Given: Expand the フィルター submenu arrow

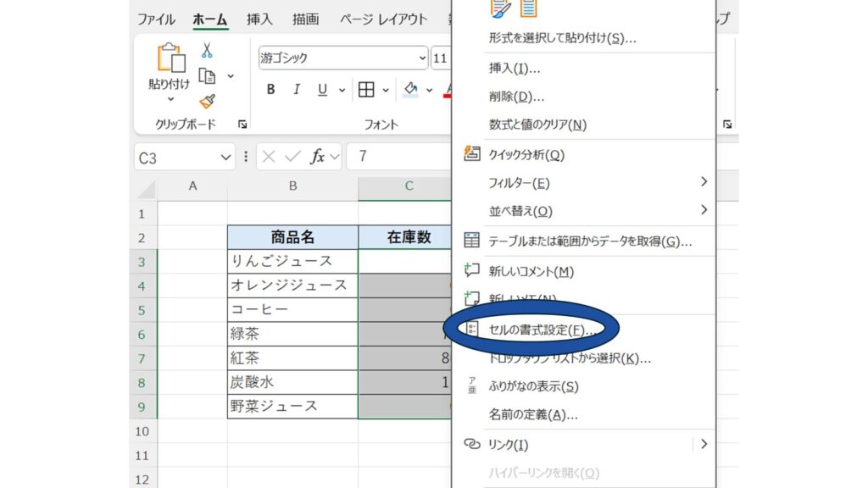Looking at the screenshot, I should coord(704,182).
